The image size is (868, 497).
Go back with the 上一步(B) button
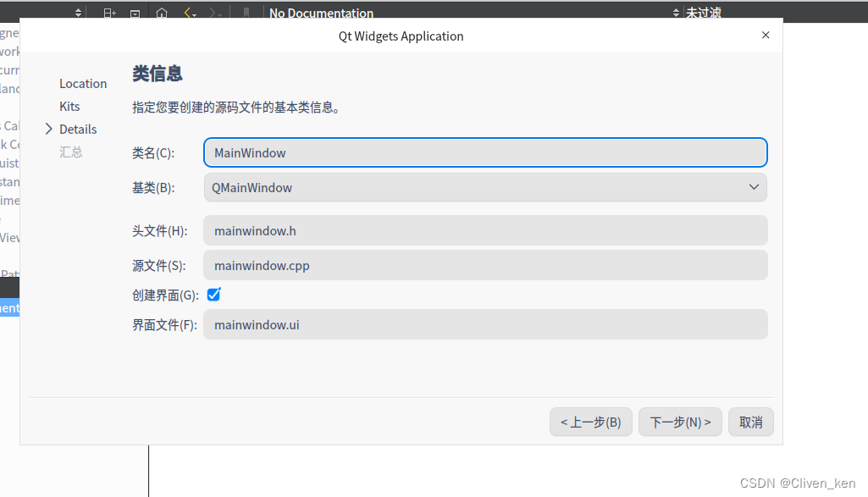pos(590,422)
